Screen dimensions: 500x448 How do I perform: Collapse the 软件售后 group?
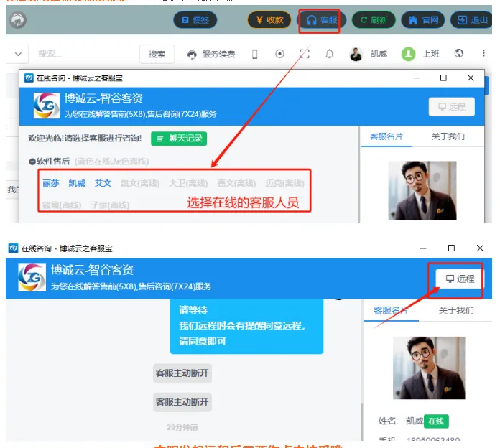click(x=32, y=162)
